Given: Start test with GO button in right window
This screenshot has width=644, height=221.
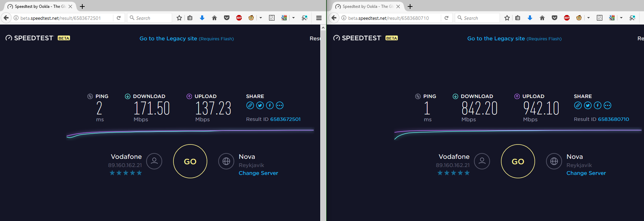Looking at the screenshot, I should (518, 161).
